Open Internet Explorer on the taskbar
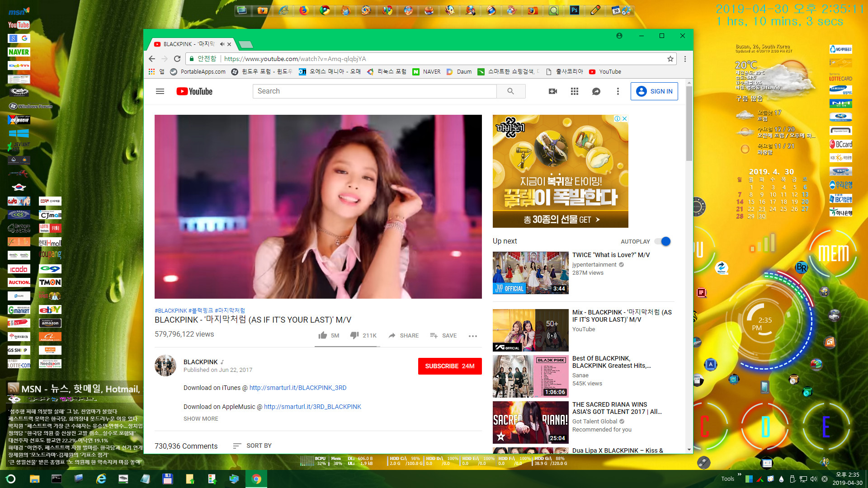This screenshot has height=488, width=868. click(101, 479)
